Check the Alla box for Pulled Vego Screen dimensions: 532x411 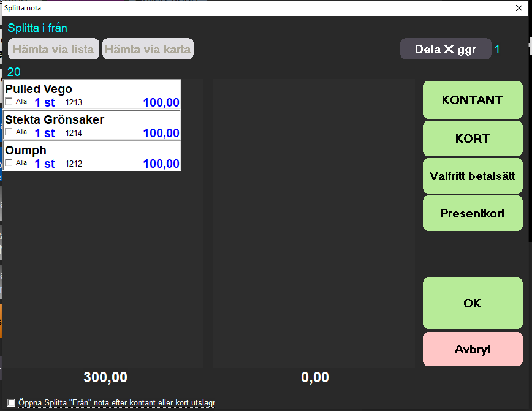(x=9, y=102)
